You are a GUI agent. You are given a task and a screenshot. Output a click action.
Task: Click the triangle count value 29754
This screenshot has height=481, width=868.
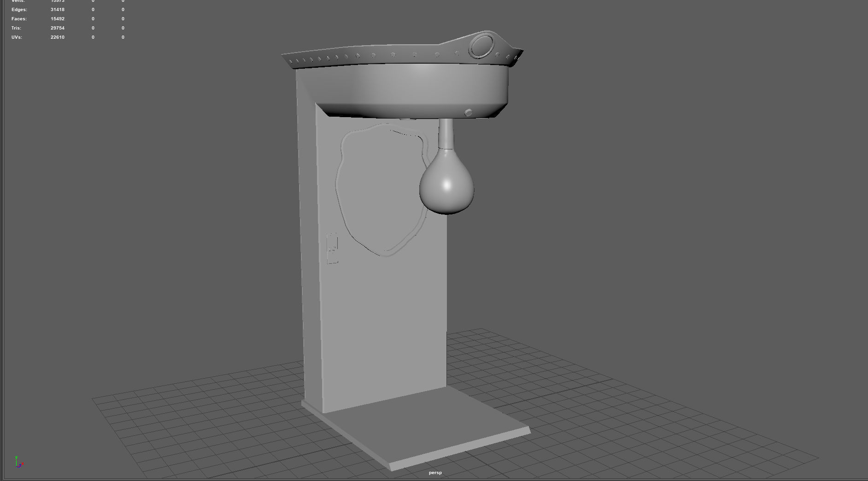coord(58,28)
